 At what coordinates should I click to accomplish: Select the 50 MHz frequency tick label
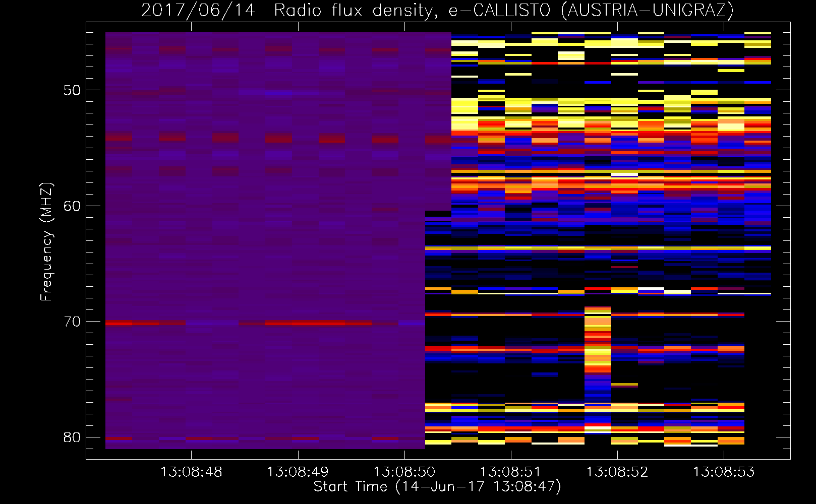pyautogui.click(x=72, y=90)
